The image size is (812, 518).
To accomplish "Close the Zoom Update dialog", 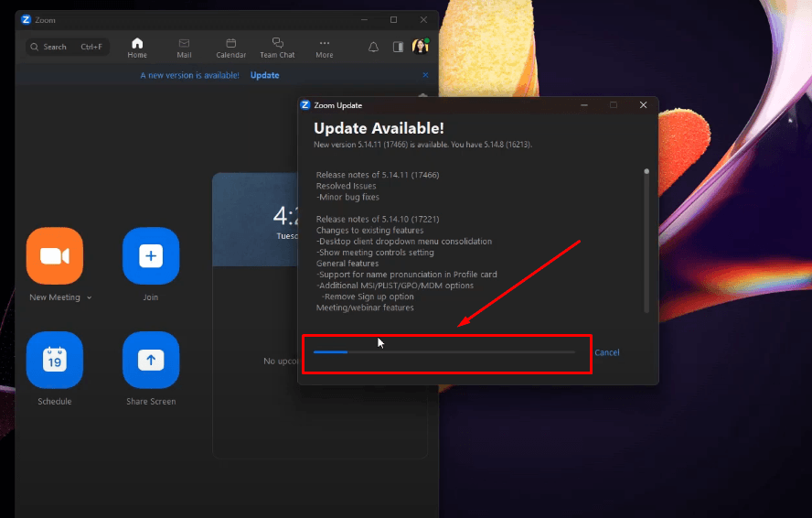I will [643, 105].
